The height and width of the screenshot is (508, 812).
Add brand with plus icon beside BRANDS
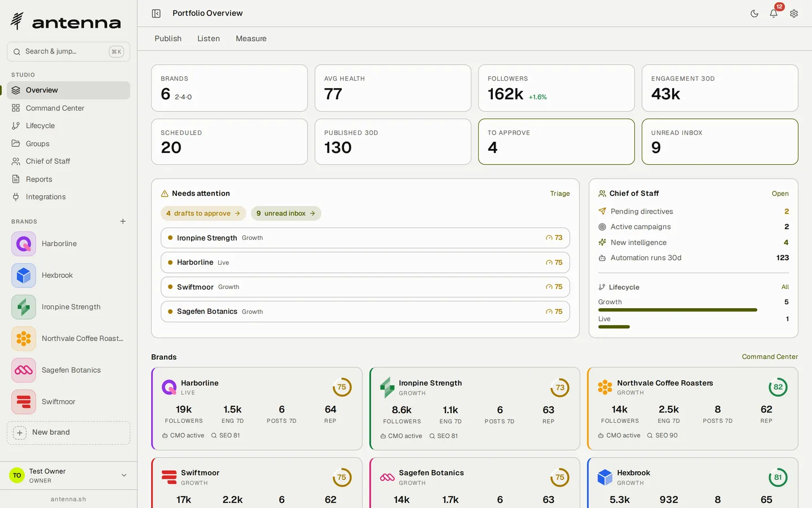[x=123, y=221]
